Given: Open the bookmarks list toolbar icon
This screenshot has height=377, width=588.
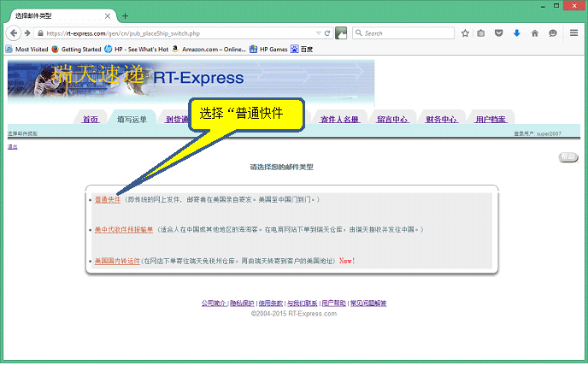Looking at the screenshot, I should tap(482, 33).
